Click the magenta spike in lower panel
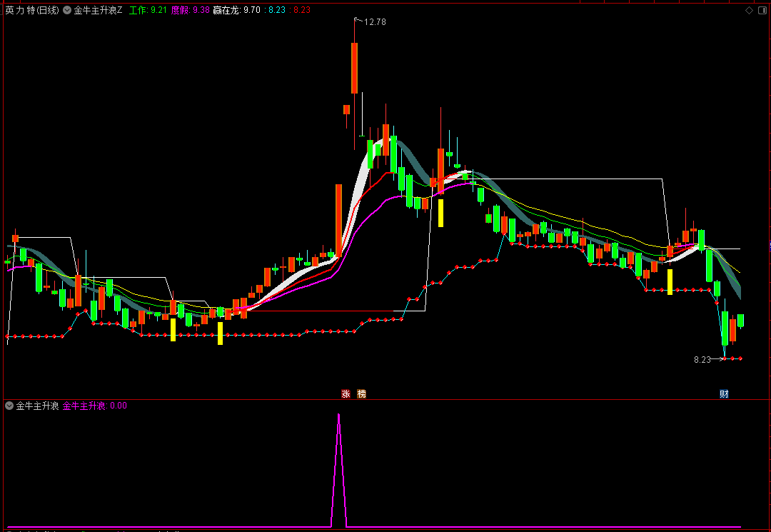 [x=339, y=470]
